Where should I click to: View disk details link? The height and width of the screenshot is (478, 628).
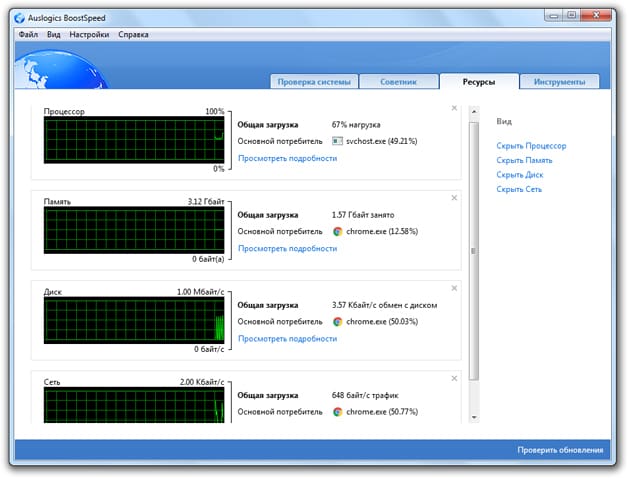[288, 339]
